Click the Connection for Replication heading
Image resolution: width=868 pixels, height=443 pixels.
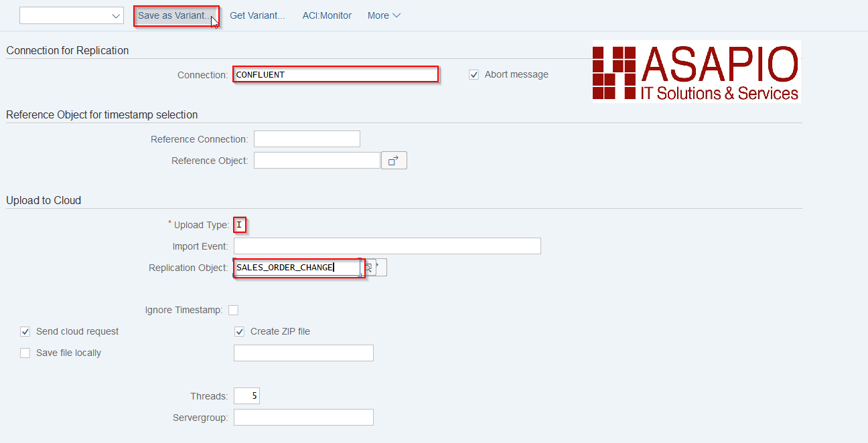tap(68, 51)
